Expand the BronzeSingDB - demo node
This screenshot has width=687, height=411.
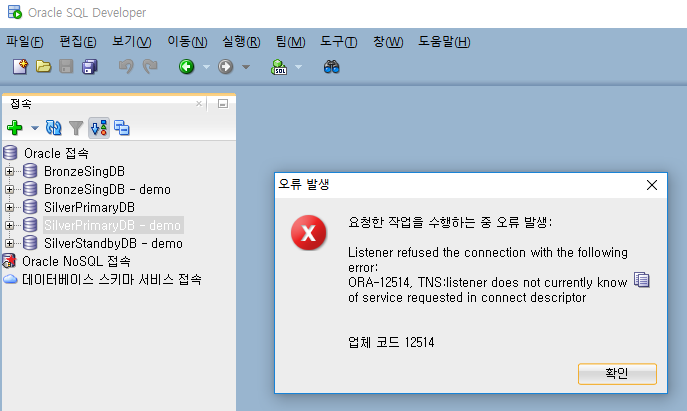pos(9,189)
